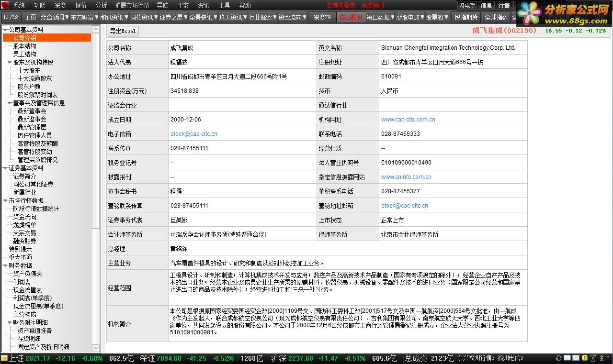The image size is (613, 364).
Task: Select 融资融券 in the tree
Action: pos(24,241)
